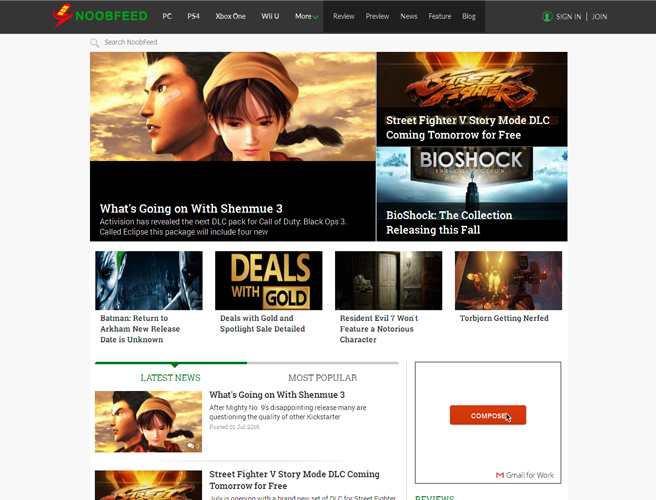Open the PS4 section
The height and width of the screenshot is (500, 656).
click(193, 16)
